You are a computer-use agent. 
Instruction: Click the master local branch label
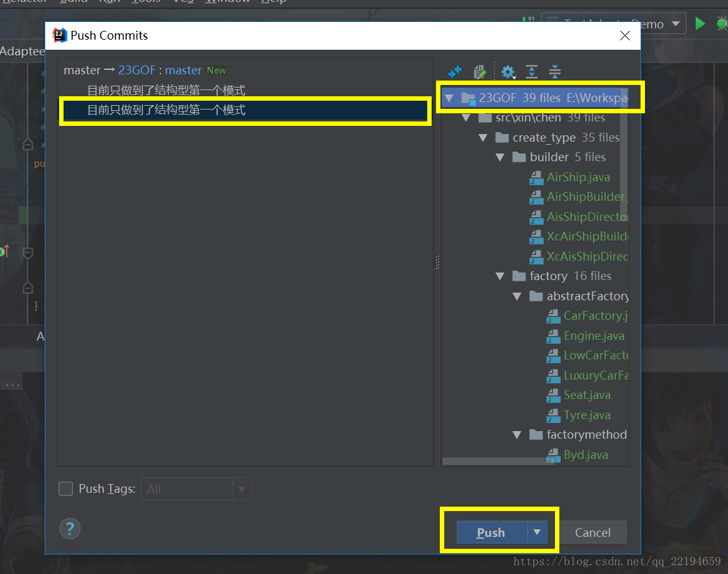tap(82, 70)
